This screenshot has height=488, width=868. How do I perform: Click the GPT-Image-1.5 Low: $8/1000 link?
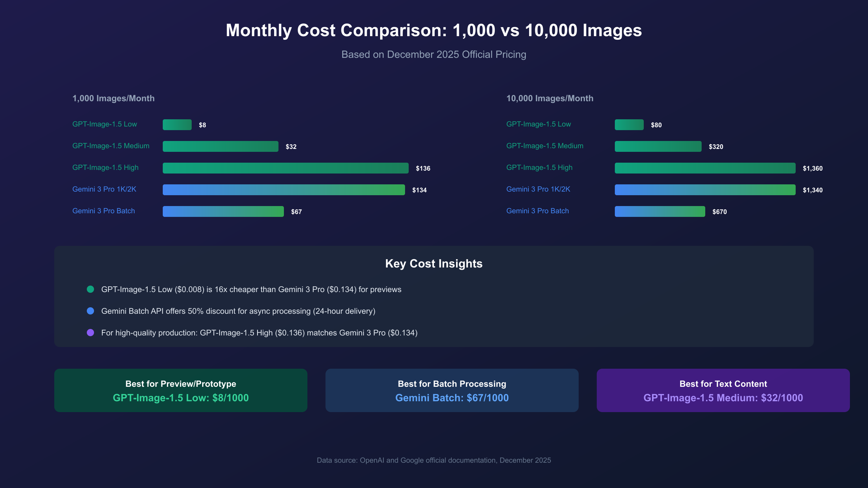pyautogui.click(x=181, y=398)
